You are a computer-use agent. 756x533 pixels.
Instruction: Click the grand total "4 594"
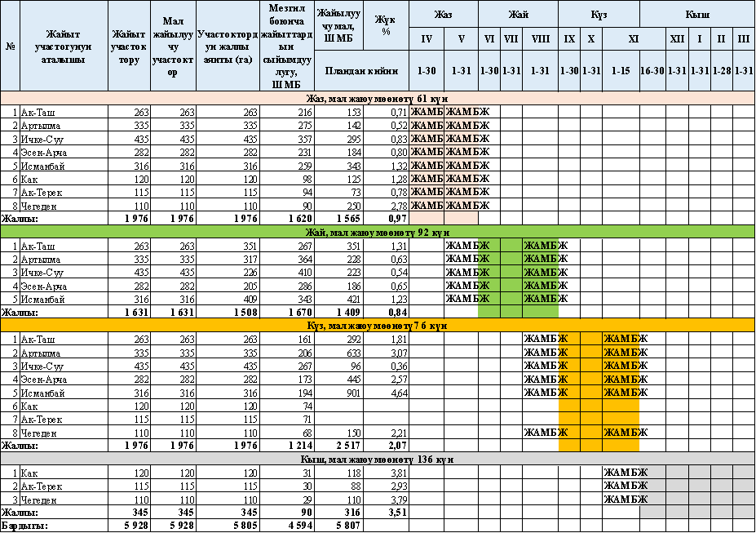click(287, 526)
